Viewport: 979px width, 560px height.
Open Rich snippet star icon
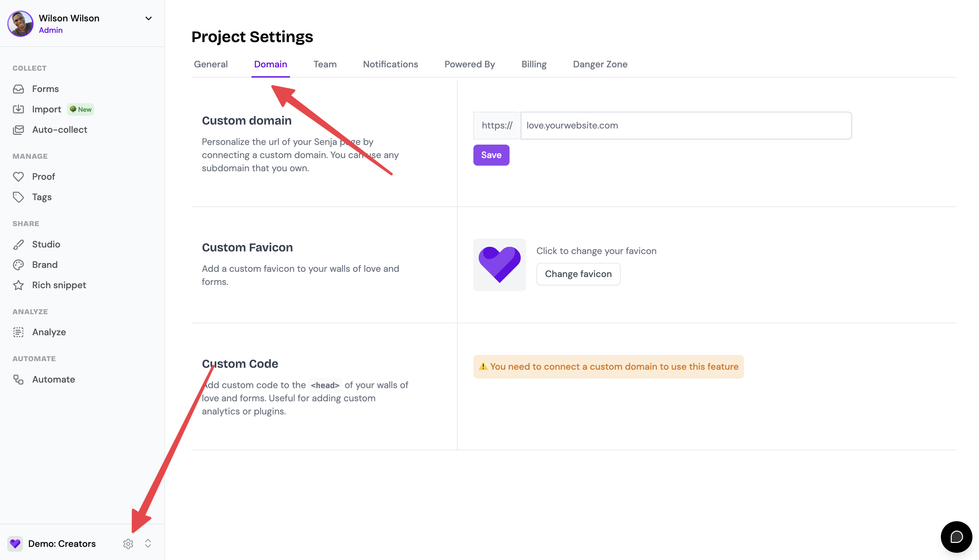click(18, 285)
